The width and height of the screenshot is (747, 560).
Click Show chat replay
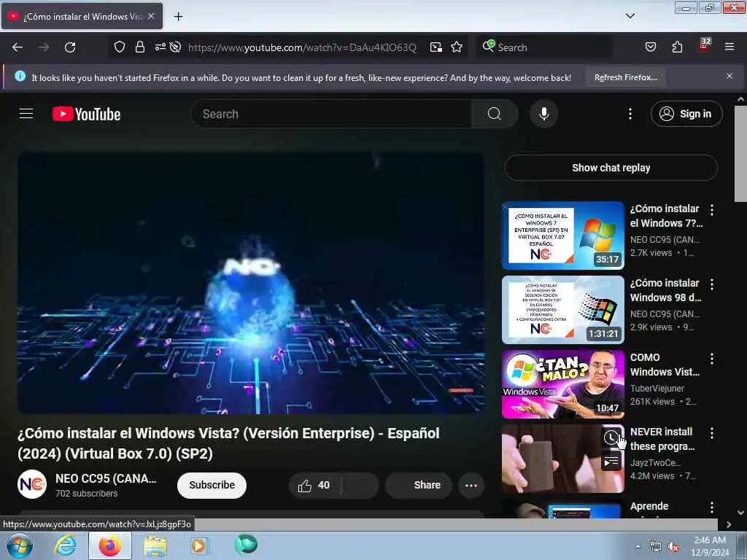click(611, 168)
